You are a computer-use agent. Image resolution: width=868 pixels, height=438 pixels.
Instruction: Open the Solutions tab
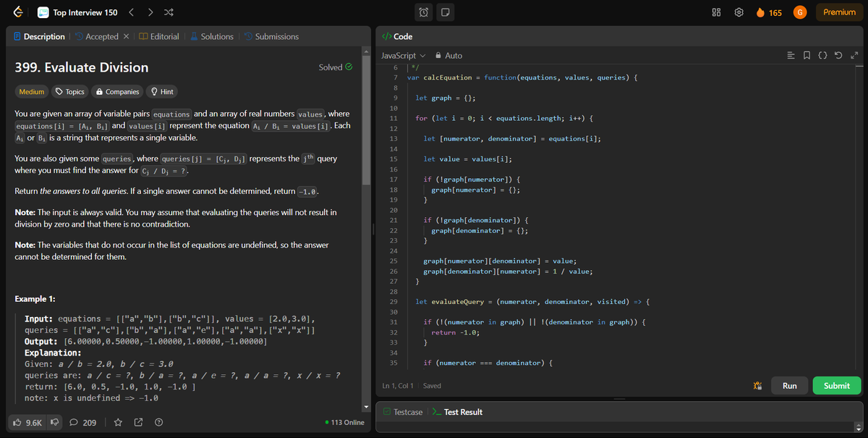(x=211, y=36)
